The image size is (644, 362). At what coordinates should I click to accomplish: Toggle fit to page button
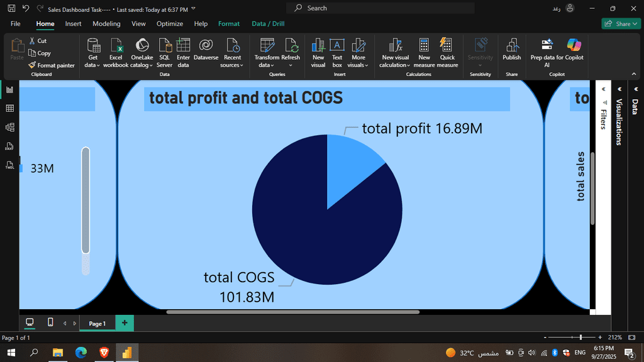[632, 337]
